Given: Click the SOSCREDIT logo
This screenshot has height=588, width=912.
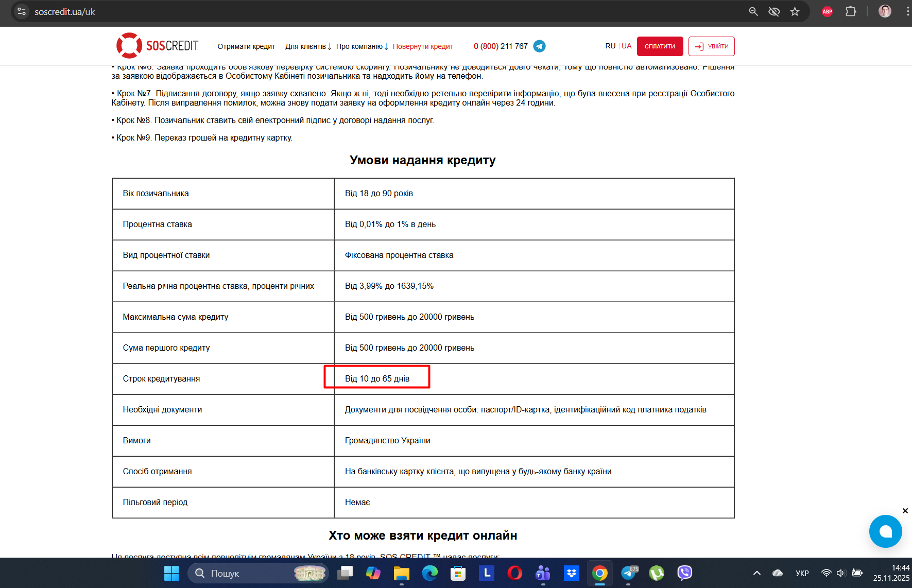Looking at the screenshot, I should pos(158,46).
